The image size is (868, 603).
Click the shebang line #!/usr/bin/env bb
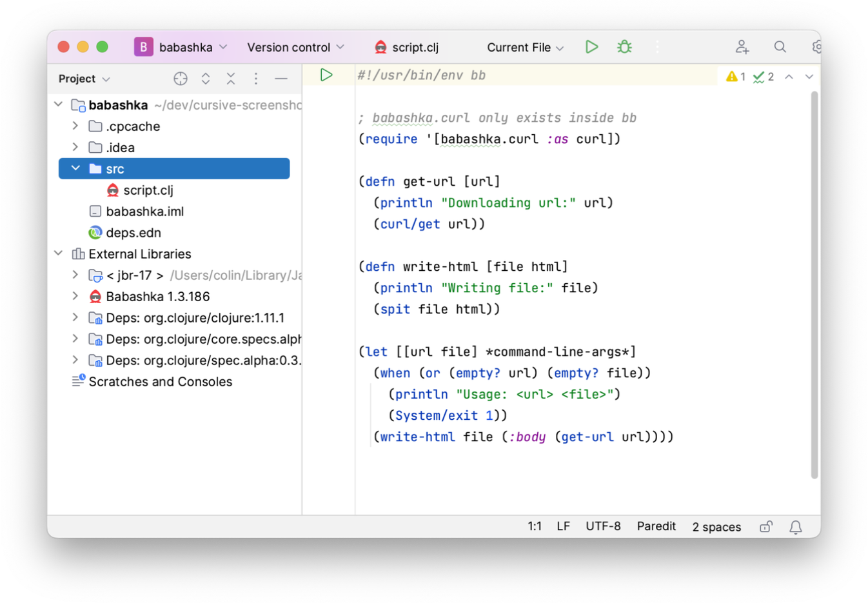tap(421, 75)
